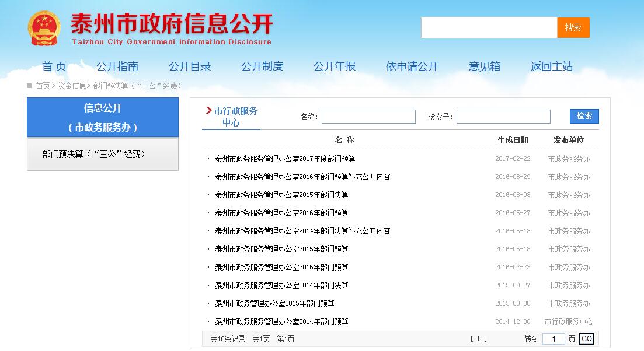Click into the 检索号 input field

[x=503, y=117]
